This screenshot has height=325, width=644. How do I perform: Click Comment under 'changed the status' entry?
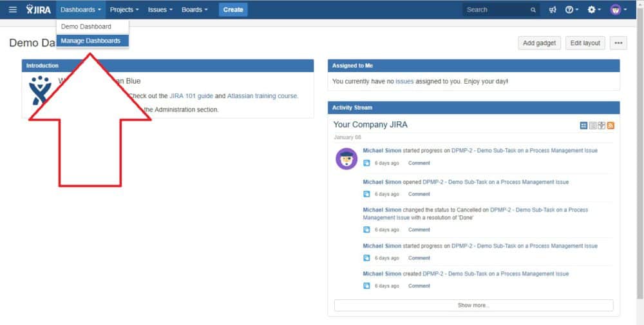(419, 230)
